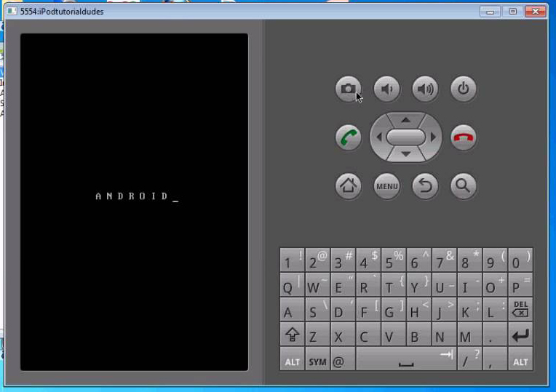Tap the power button on the emulator
This screenshot has width=556, height=392.
coord(464,89)
